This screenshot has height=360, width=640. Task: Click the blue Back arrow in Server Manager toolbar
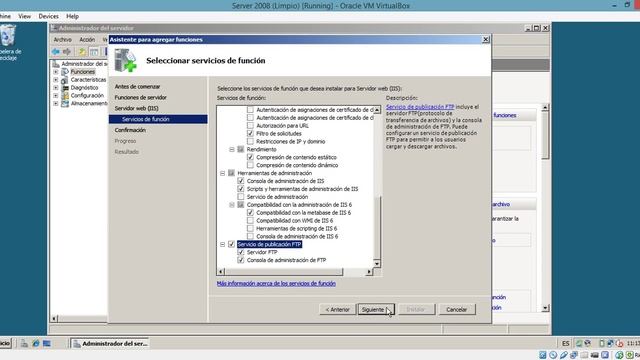(56, 52)
